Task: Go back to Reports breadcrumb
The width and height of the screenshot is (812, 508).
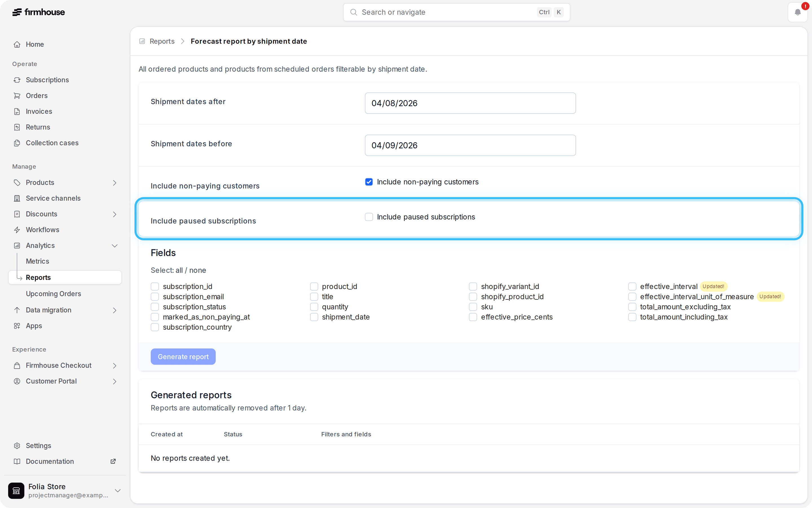Action: coord(162,41)
